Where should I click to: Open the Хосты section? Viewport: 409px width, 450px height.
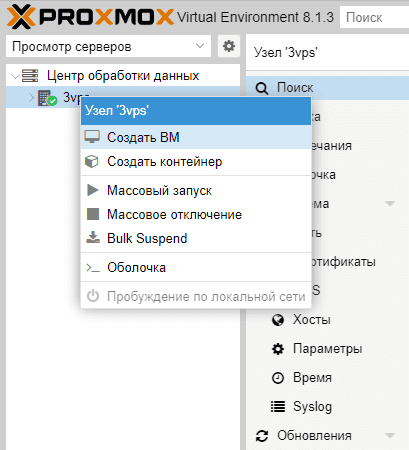coord(328,320)
